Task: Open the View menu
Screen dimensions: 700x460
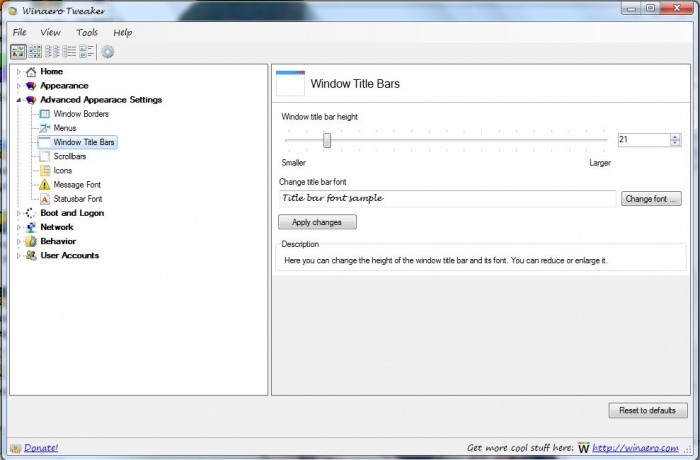Action: [x=50, y=32]
